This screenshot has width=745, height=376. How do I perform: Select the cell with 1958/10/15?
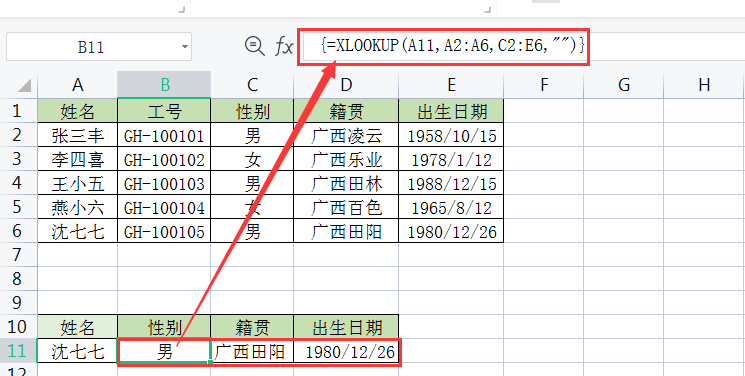[x=451, y=135]
